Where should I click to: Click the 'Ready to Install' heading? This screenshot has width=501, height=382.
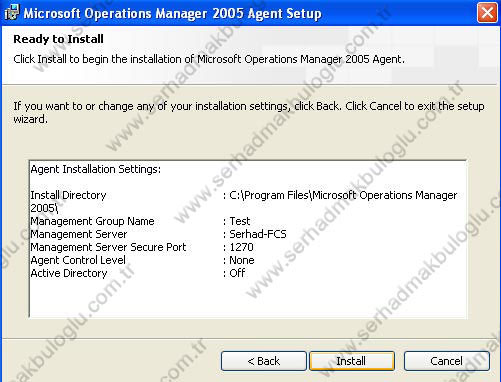point(58,39)
